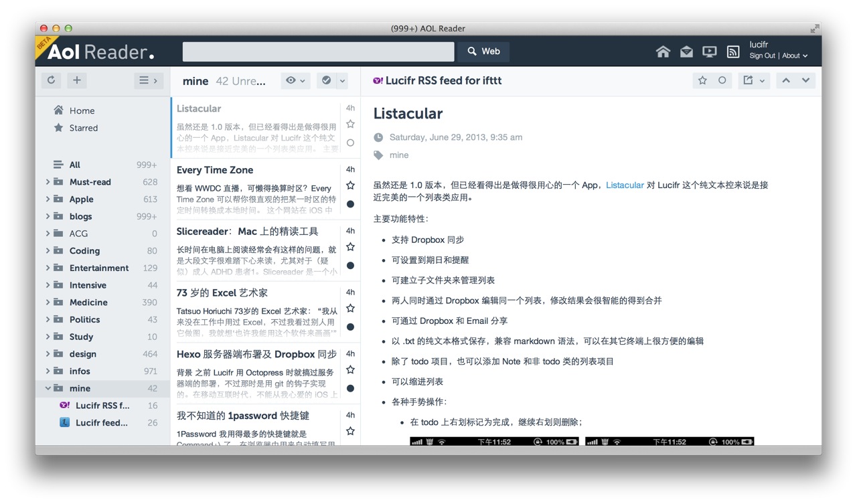The image size is (857, 504).
Task: Mark all as read checkmark button
Action: click(326, 80)
